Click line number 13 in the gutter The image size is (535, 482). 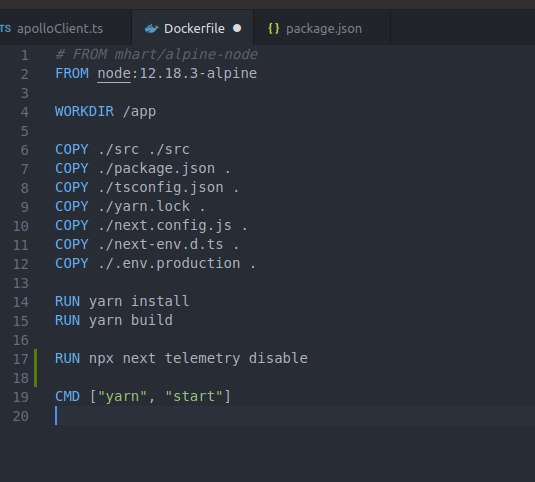pyautogui.click(x=20, y=283)
